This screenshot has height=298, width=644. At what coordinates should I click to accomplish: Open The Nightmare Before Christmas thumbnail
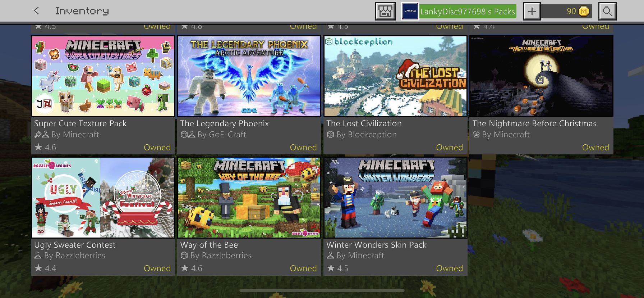pos(542,76)
